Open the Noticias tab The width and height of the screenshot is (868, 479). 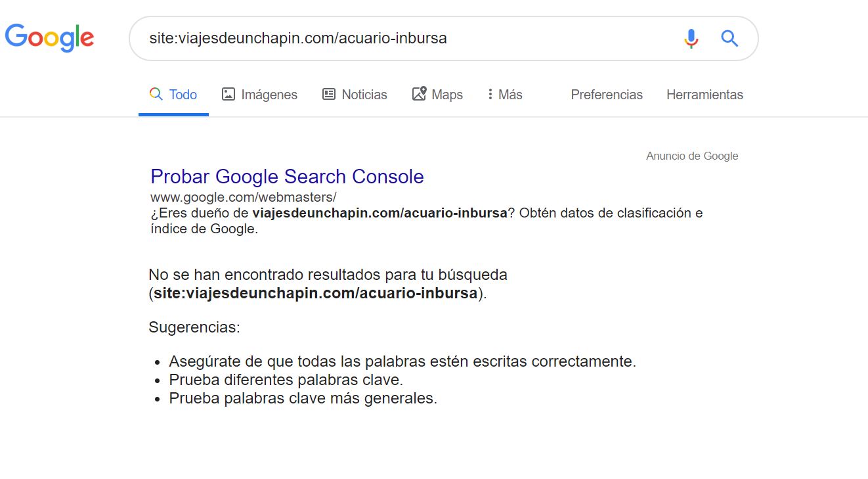pos(355,95)
